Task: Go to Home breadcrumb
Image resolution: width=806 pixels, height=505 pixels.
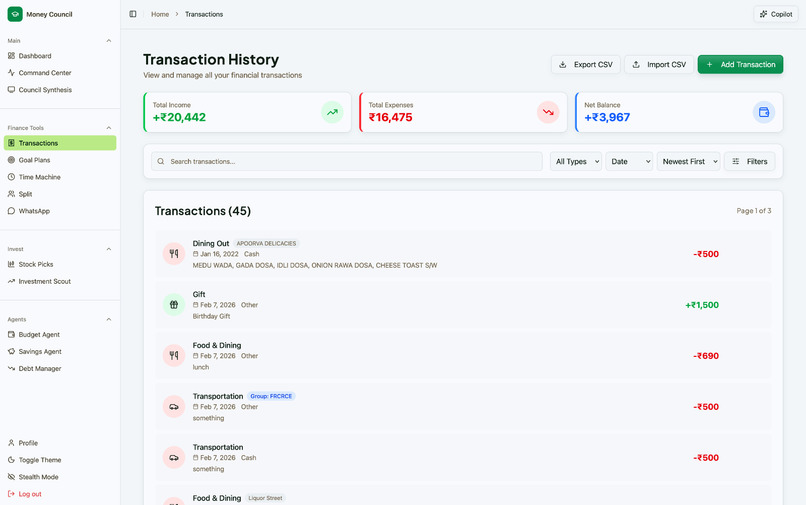Action: [160, 14]
